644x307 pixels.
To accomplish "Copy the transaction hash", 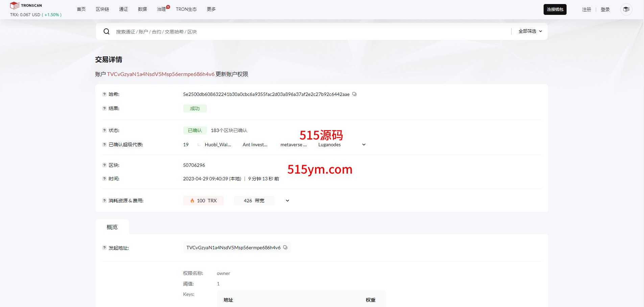I will (354, 94).
